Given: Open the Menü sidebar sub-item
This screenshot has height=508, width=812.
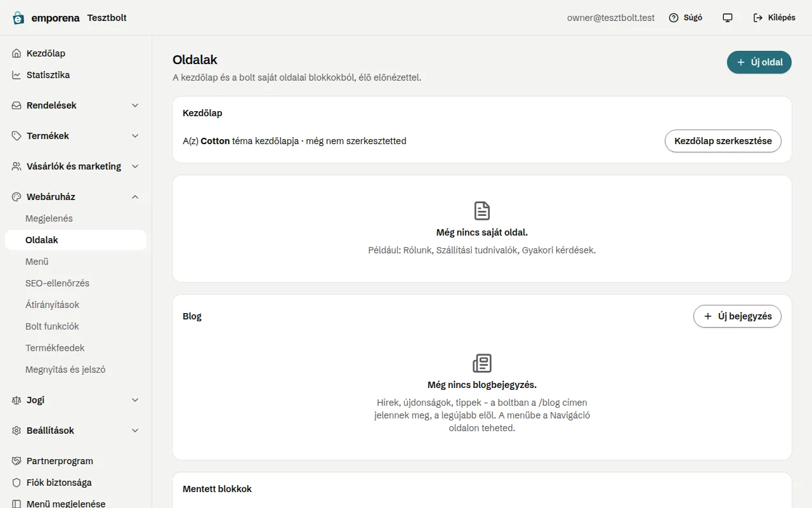Looking at the screenshot, I should click(x=75, y=262).
